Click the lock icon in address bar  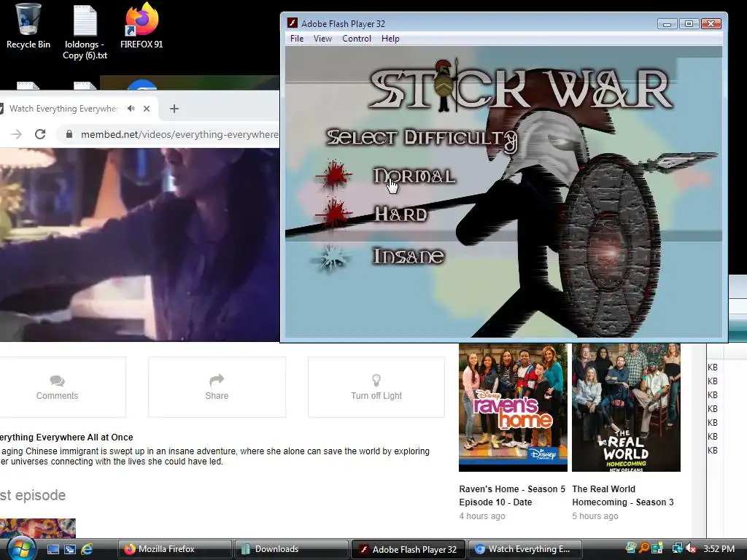coord(69,134)
